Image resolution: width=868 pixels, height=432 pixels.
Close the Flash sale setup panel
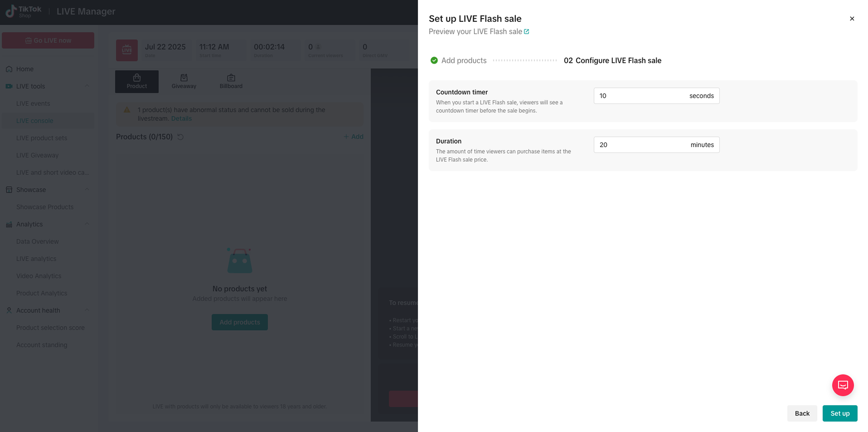point(851,19)
